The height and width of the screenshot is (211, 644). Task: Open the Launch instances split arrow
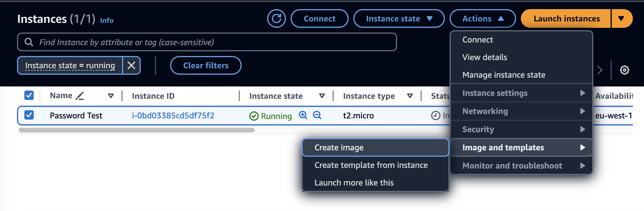pyautogui.click(x=621, y=19)
